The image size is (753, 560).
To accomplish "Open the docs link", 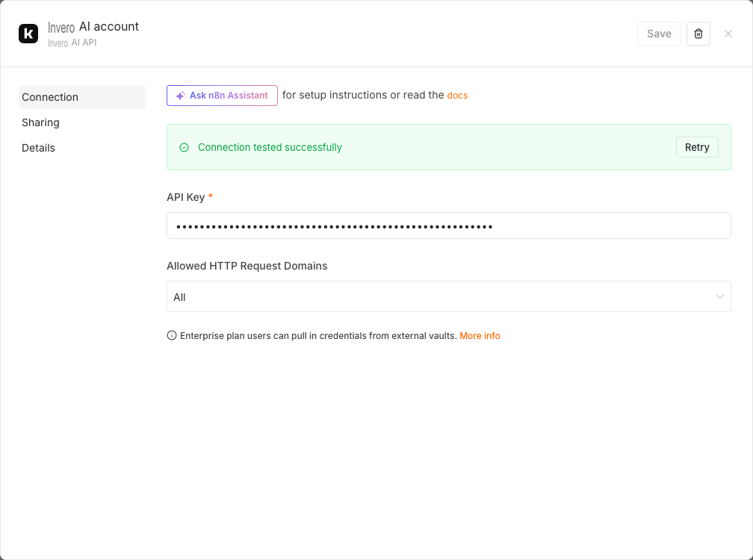I will pos(457,96).
